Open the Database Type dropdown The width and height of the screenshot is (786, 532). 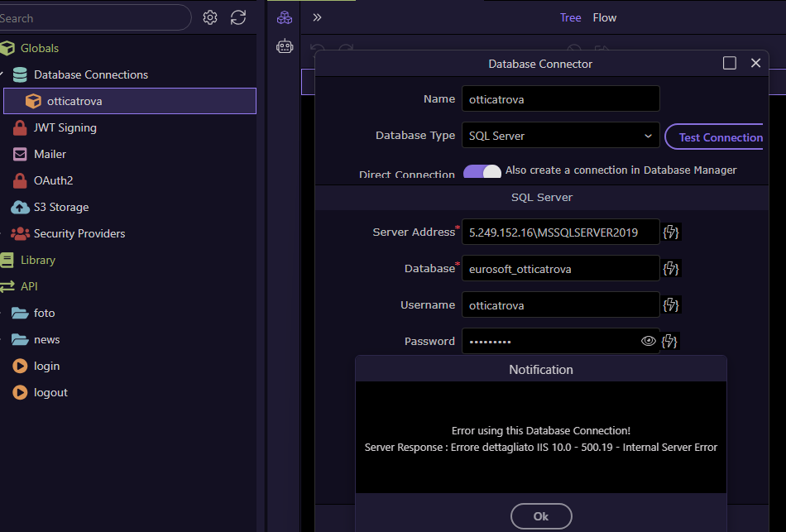coord(560,136)
